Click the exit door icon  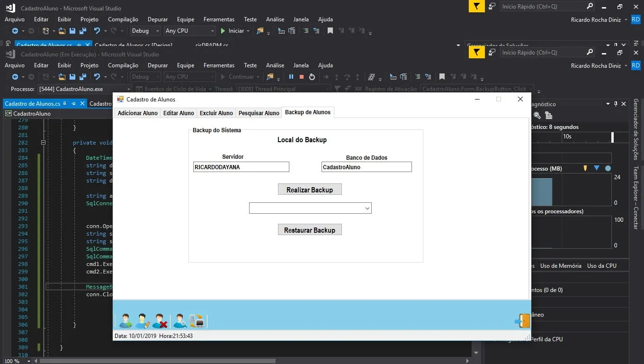pos(522,321)
